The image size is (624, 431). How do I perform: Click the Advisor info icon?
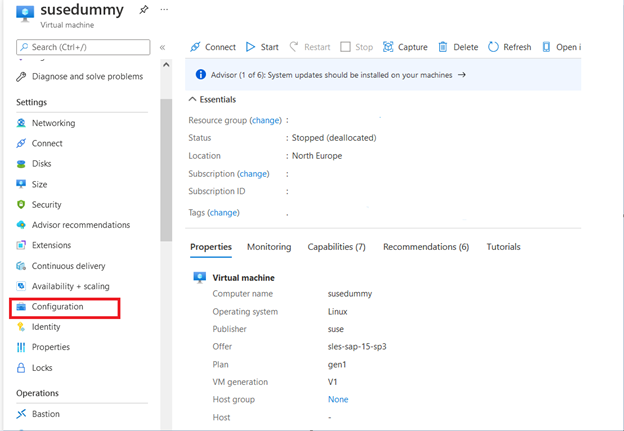pyautogui.click(x=201, y=74)
